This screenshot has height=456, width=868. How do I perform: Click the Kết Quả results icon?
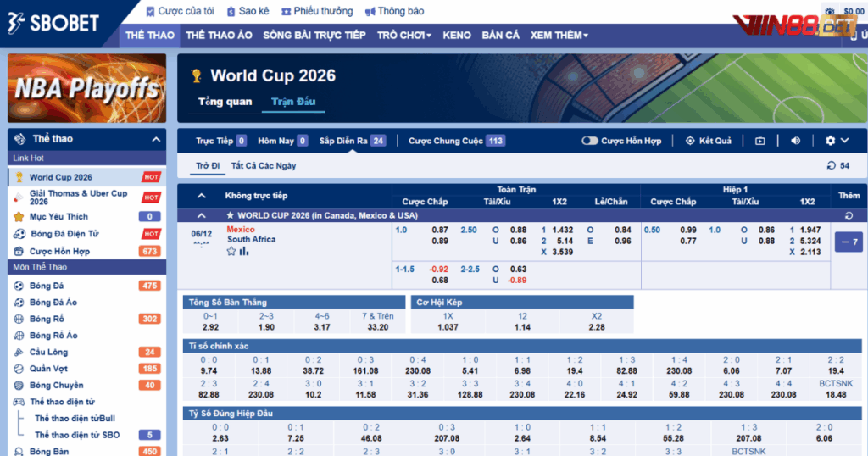coord(690,141)
